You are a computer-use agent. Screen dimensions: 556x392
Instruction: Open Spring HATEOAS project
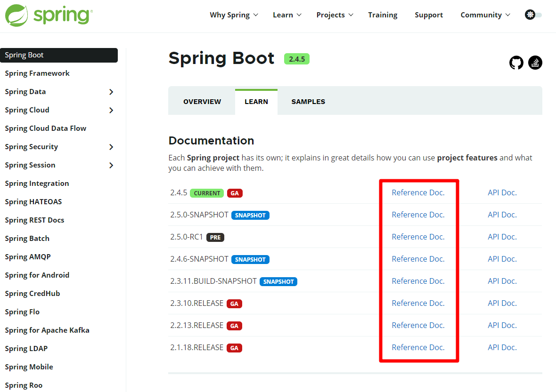33,202
